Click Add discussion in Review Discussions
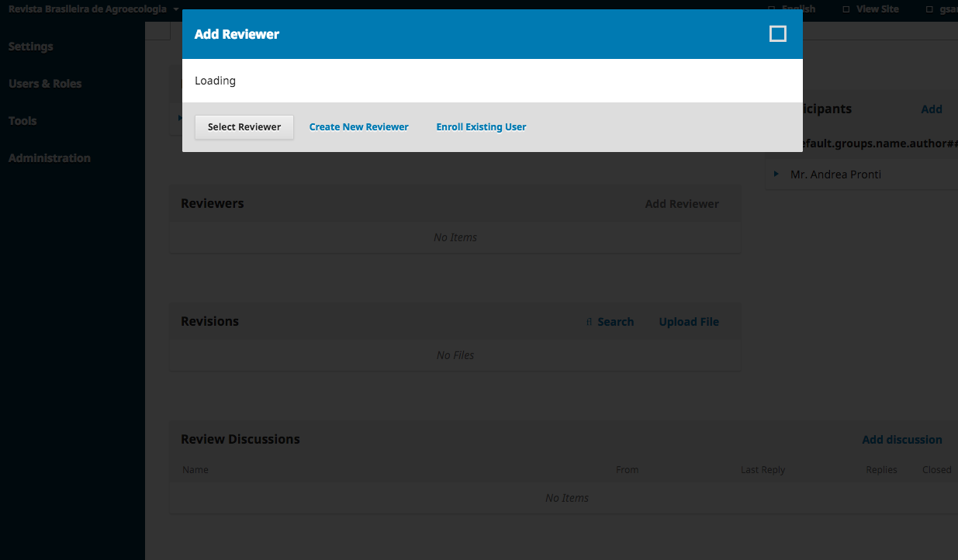Screen dimensions: 958x560 (902, 440)
